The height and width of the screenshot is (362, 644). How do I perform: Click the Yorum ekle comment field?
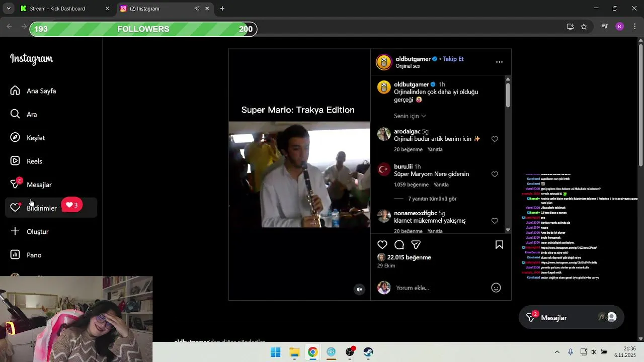(x=440, y=288)
